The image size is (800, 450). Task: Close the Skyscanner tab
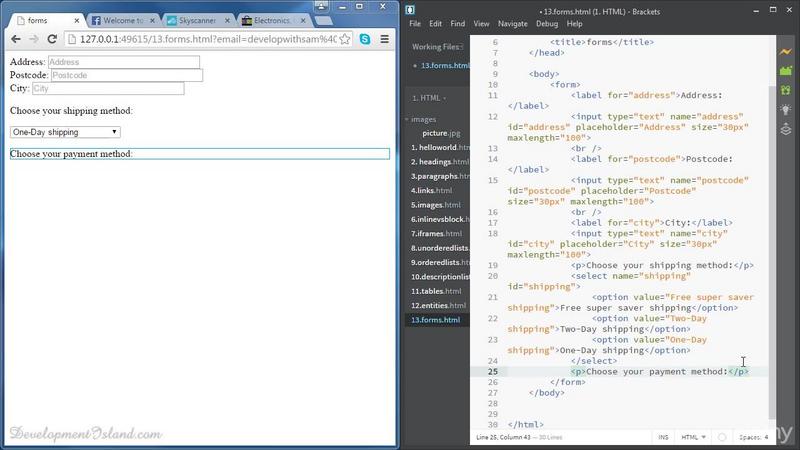227,20
